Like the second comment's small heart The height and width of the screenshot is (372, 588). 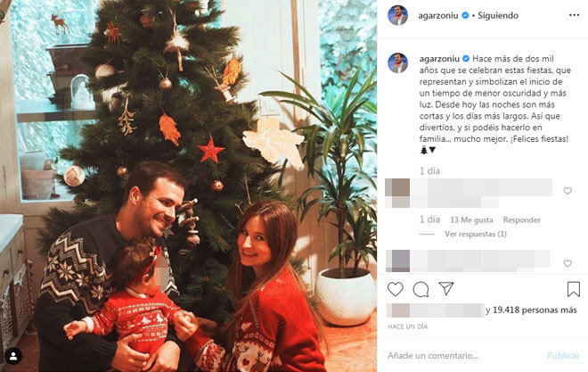(568, 263)
